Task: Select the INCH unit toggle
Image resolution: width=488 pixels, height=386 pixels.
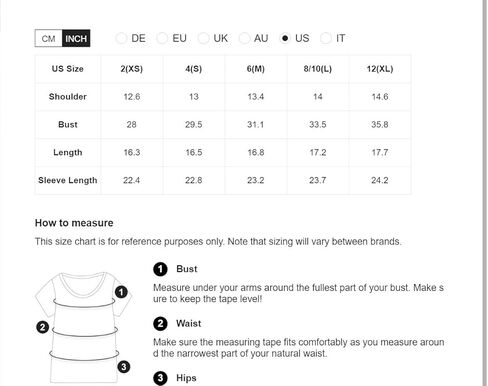Action: pyautogui.click(x=76, y=38)
